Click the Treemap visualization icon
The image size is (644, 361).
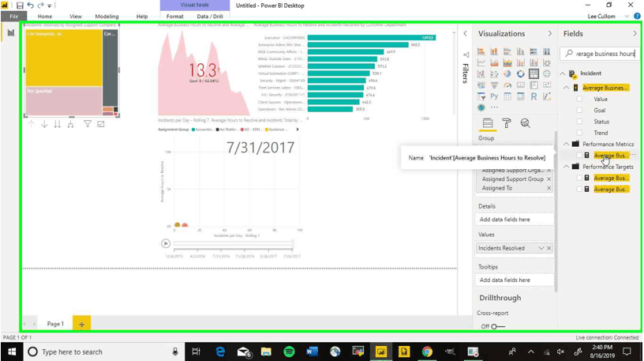tap(534, 73)
